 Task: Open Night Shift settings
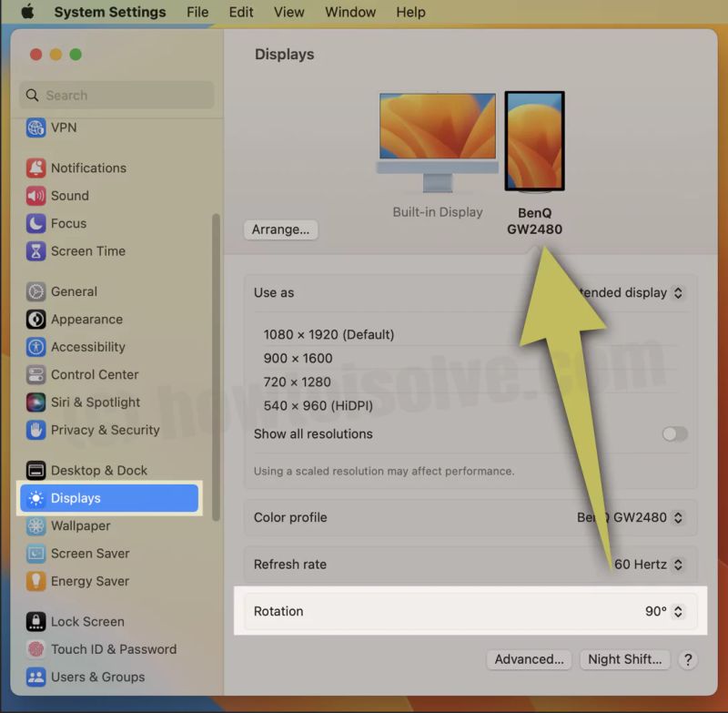pyautogui.click(x=625, y=659)
